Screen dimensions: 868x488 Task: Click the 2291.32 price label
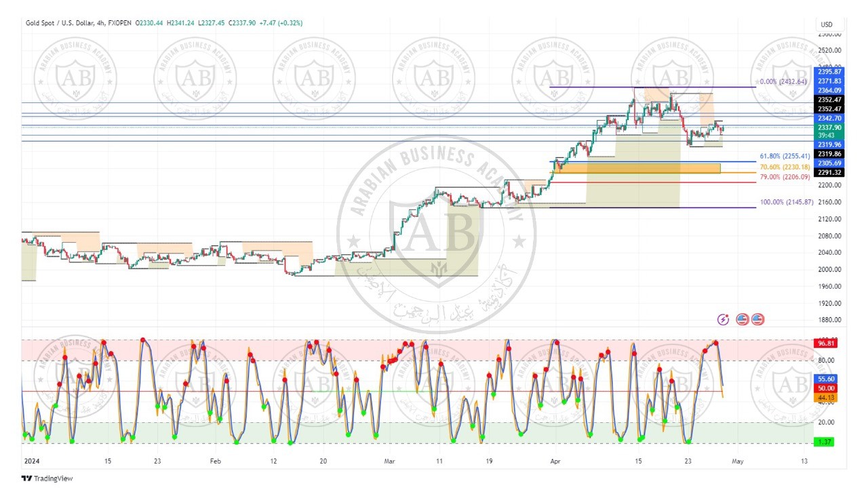[829, 173]
